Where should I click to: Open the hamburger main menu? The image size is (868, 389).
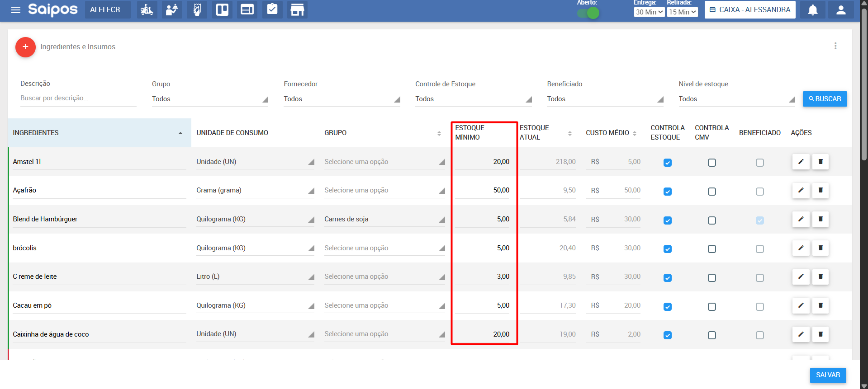[16, 10]
